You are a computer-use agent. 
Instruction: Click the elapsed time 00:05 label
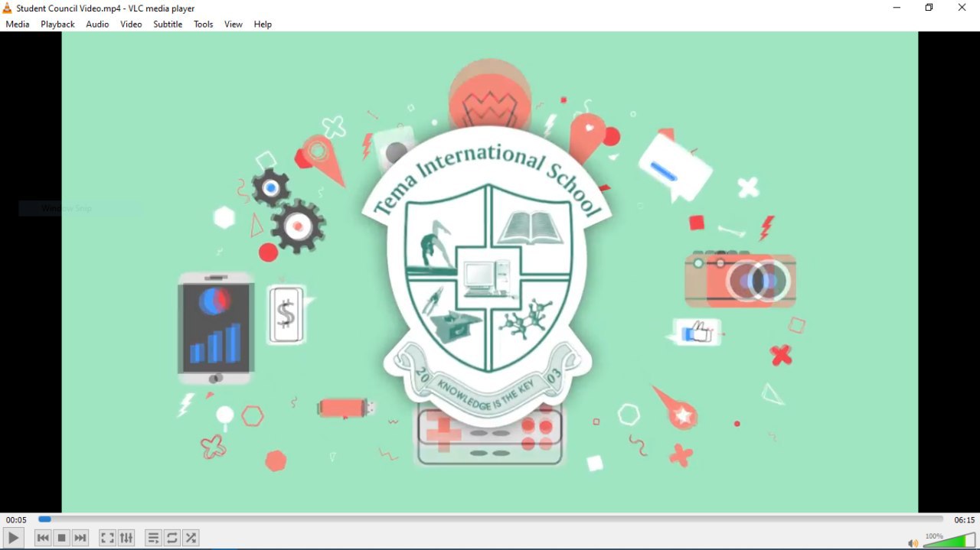point(16,520)
